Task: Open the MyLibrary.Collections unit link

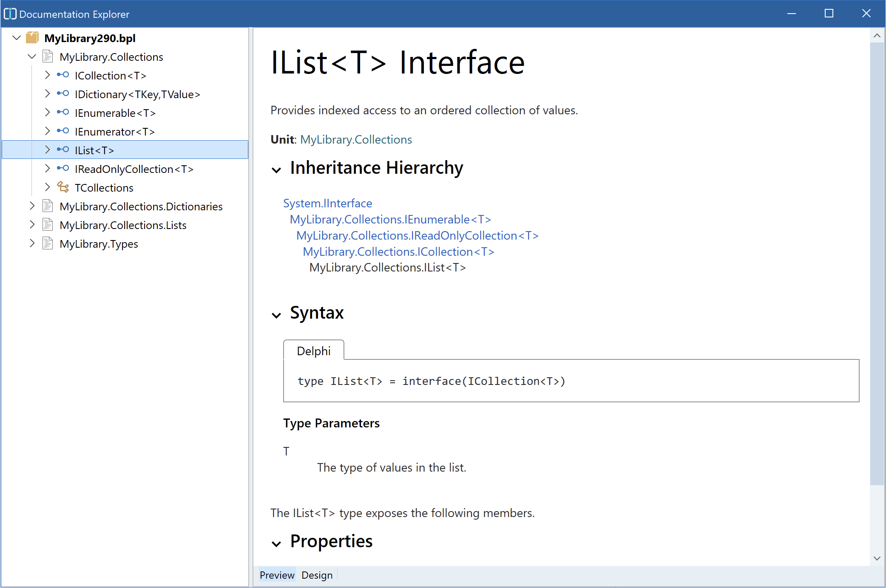Action: 356,139
